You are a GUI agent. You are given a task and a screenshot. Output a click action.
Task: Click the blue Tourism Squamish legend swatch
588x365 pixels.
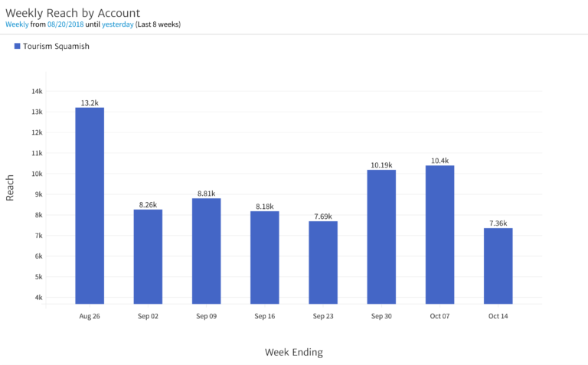[x=17, y=47]
